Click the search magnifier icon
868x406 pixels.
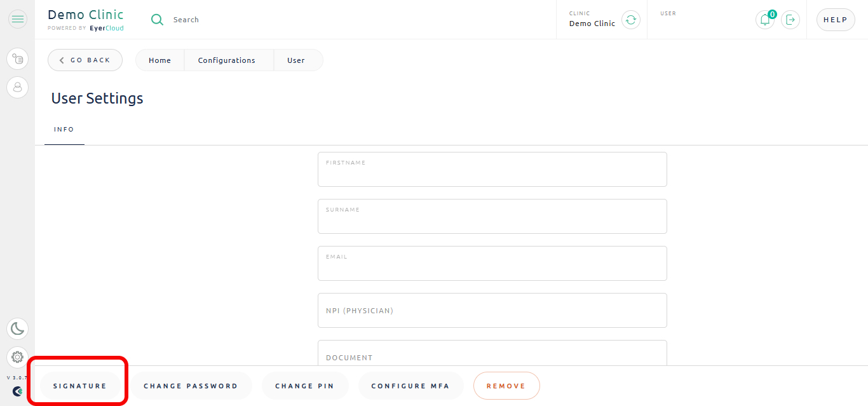coord(157,20)
